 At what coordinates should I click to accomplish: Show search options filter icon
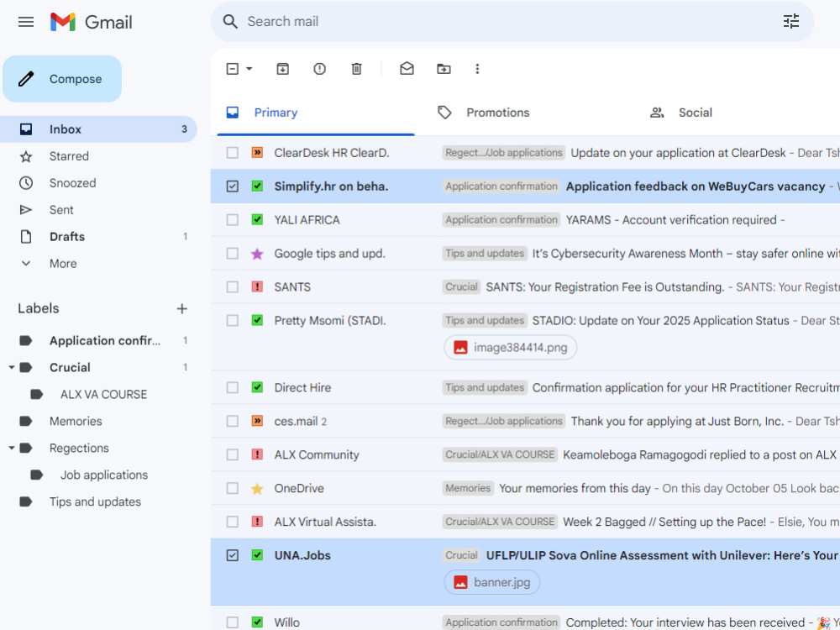pos(790,22)
